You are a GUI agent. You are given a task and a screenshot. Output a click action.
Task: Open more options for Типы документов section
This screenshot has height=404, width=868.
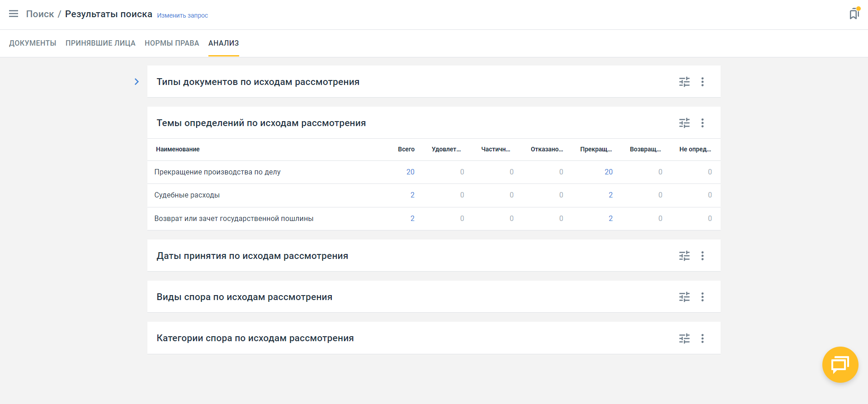(703, 82)
